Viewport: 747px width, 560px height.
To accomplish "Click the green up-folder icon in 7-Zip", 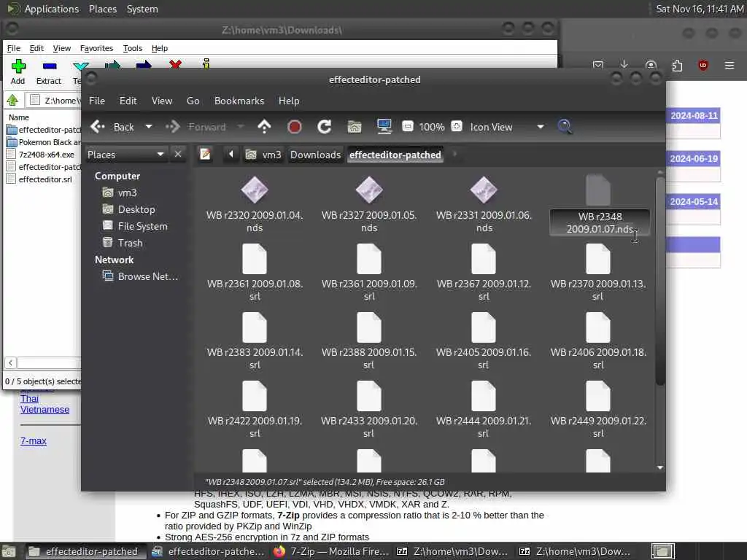I will click(12, 100).
